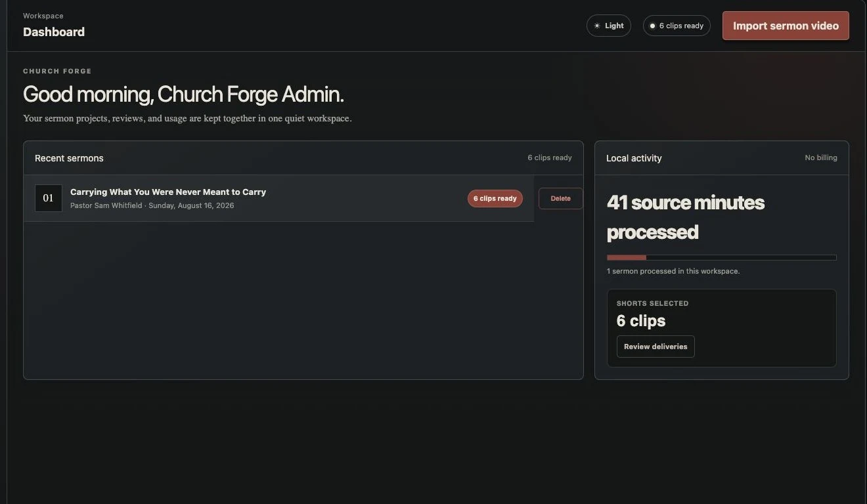Click the Dashboard title
Screen dimensions: 867x504
(x=54, y=31)
